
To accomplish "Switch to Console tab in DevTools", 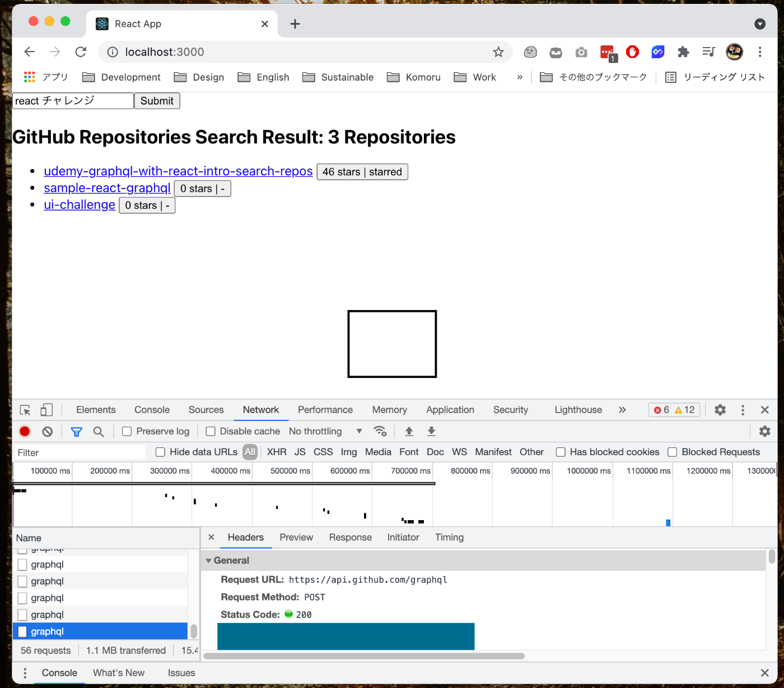I will coord(152,410).
